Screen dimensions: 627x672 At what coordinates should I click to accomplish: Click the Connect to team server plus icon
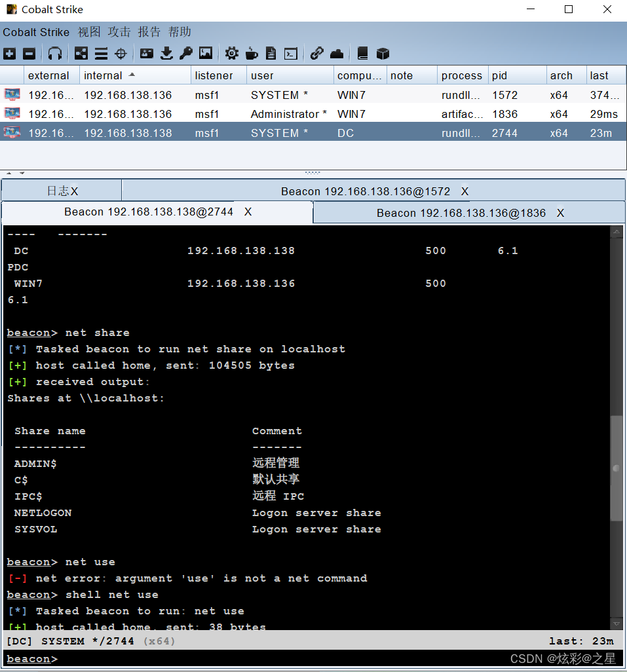point(9,54)
